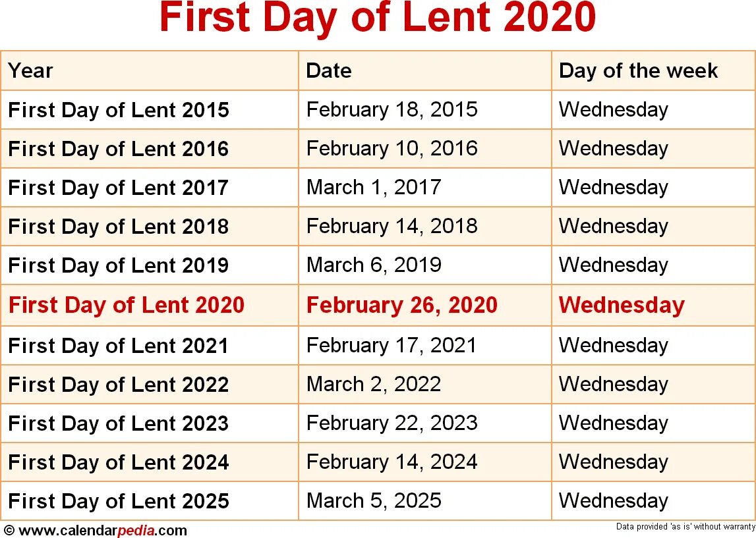Click the "First Day of Lent 2025" cell
This screenshot has width=756, height=538.
[119, 500]
